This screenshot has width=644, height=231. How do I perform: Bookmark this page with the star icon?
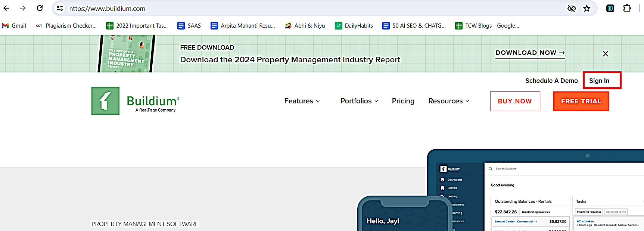[x=587, y=8]
